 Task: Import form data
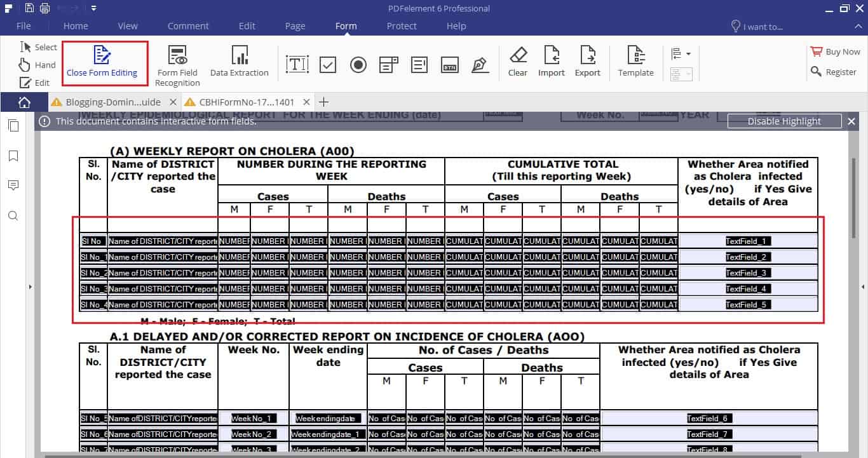point(552,62)
